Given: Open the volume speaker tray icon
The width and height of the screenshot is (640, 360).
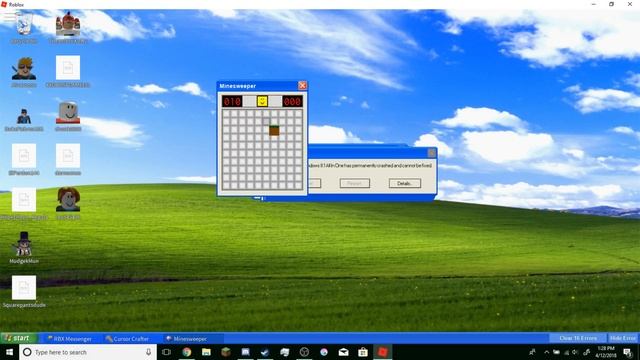Looking at the screenshot, I should 575,352.
